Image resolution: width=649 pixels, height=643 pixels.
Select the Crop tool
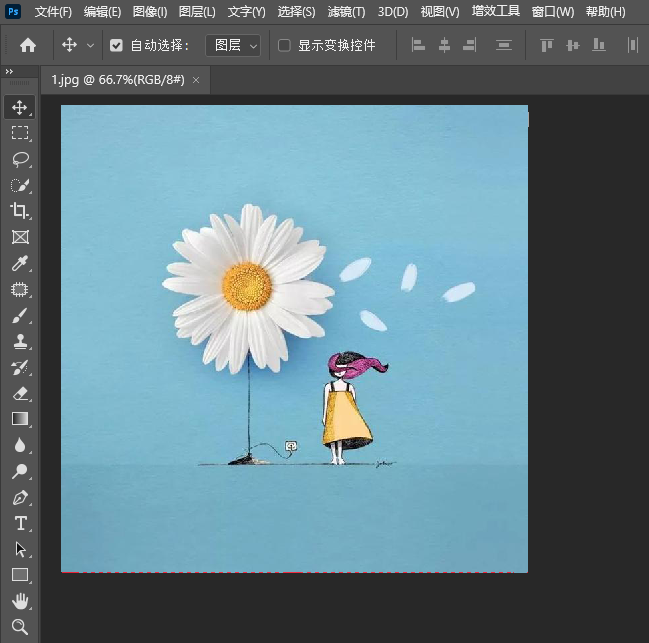(19, 211)
